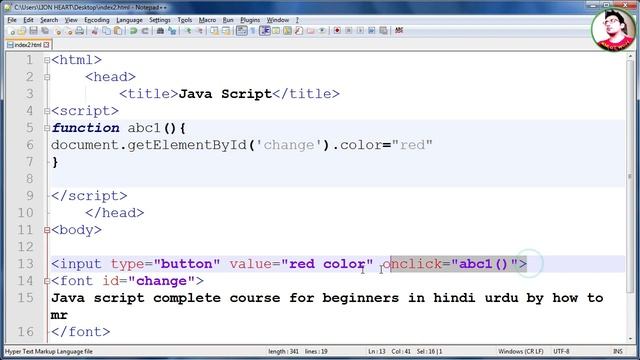Toggle the Monitoring eye icon

(322, 31)
